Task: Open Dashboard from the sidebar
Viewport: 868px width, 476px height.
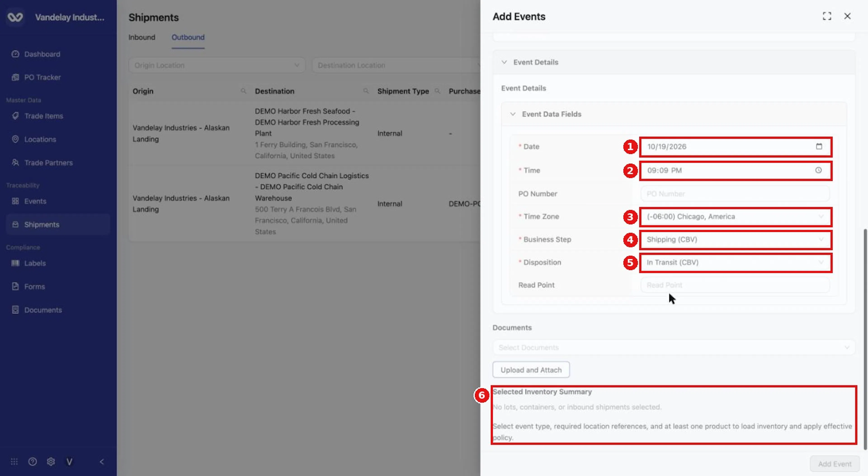Action: 42,54
